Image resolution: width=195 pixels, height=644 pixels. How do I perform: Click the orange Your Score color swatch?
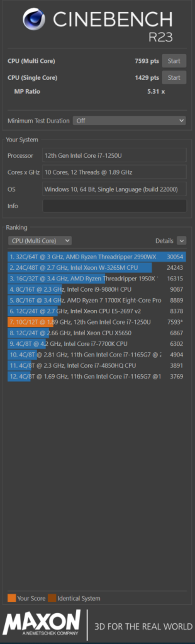[x=11, y=598]
